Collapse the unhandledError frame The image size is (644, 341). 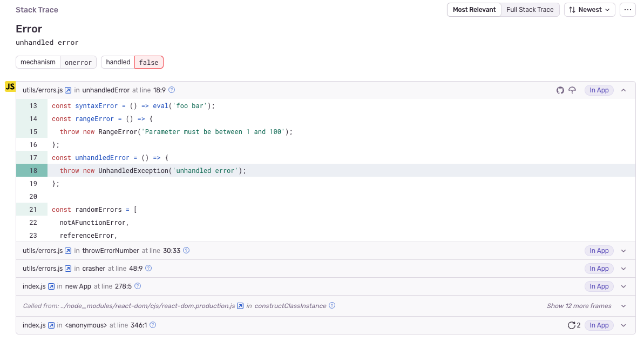click(623, 90)
